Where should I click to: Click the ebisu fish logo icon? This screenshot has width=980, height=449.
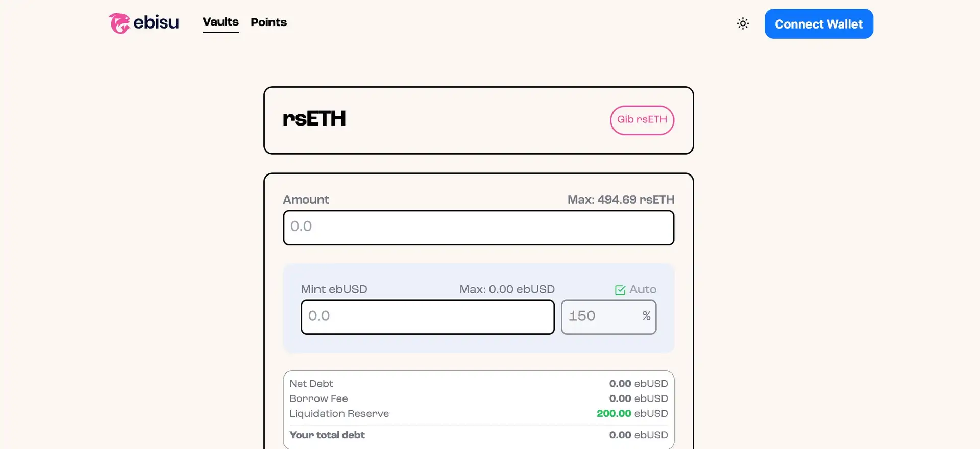click(119, 23)
